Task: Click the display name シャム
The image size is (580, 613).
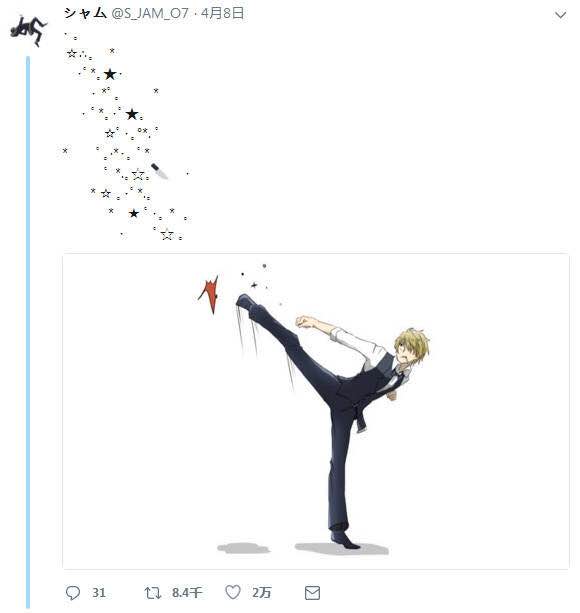Action: click(86, 13)
